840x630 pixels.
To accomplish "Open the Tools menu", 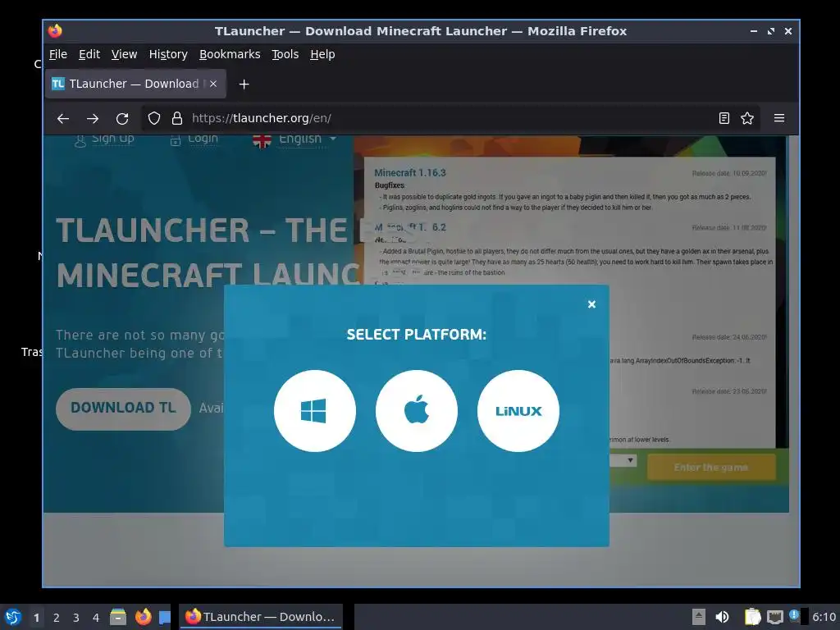I will tap(285, 54).
